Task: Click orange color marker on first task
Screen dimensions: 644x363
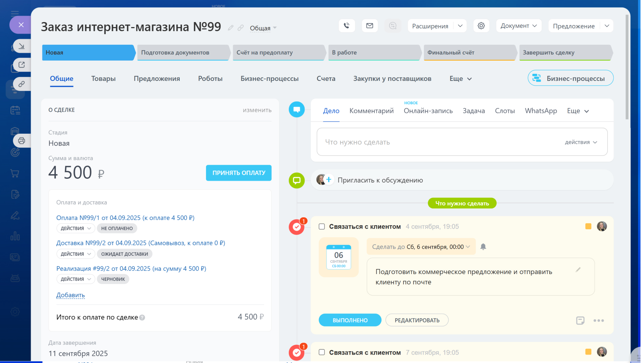Action: 588,226
